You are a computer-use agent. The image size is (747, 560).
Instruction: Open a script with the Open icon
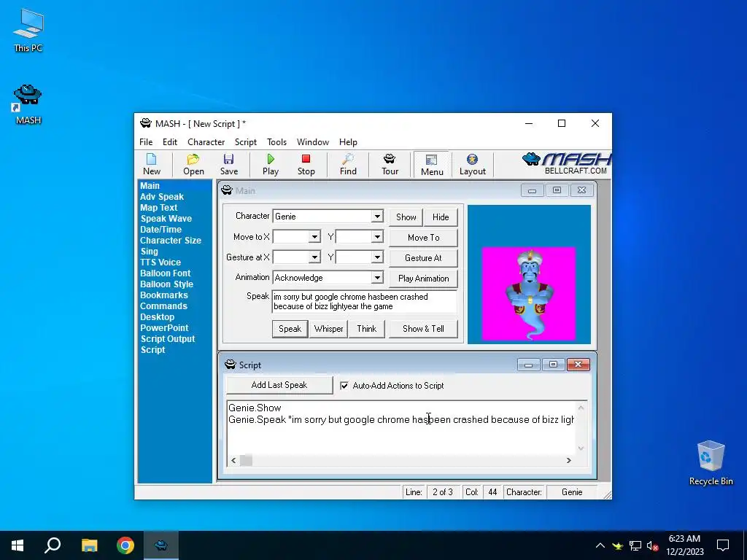point(193,164)
